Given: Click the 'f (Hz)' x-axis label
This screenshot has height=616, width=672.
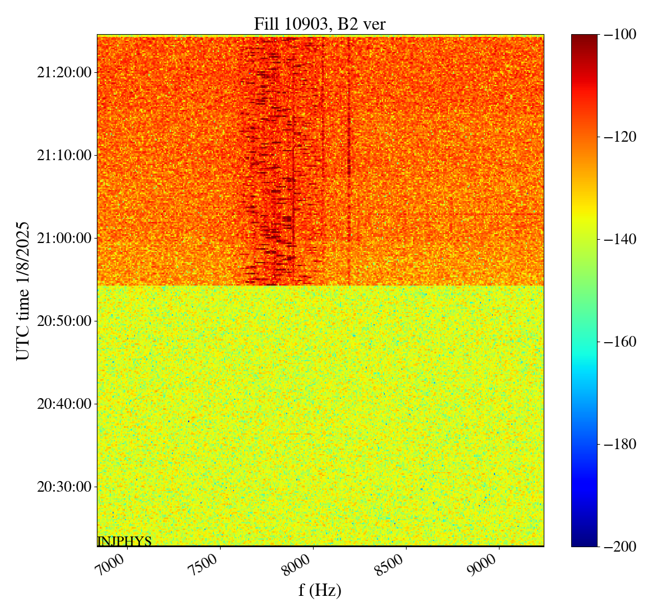Looking at the screenshot, I should [x=320, y=590].
